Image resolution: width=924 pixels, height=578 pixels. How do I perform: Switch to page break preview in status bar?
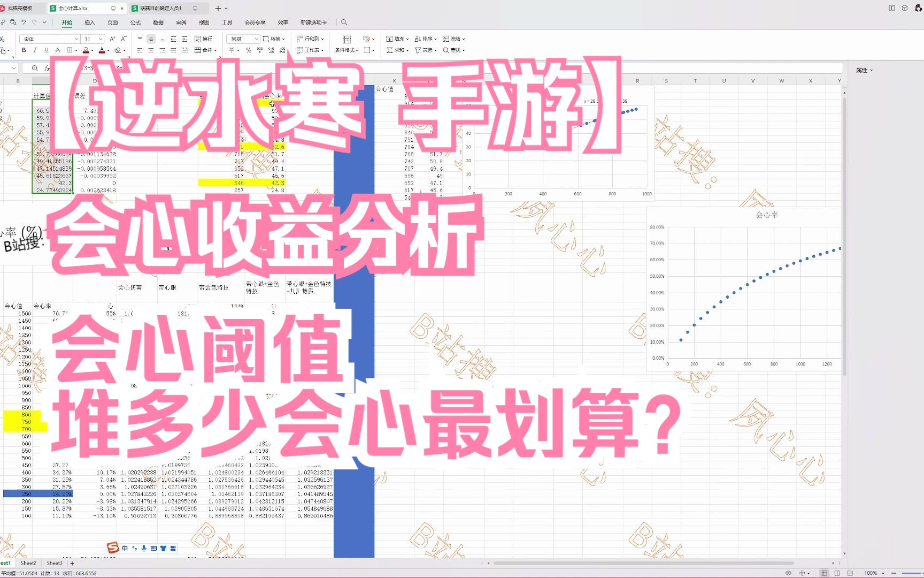pos(850,573)
